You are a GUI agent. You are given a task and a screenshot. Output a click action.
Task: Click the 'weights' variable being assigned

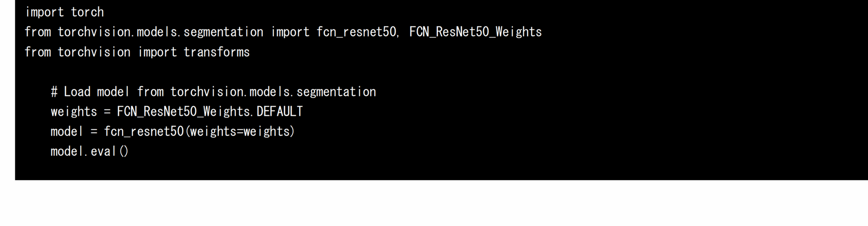point(74,112)
